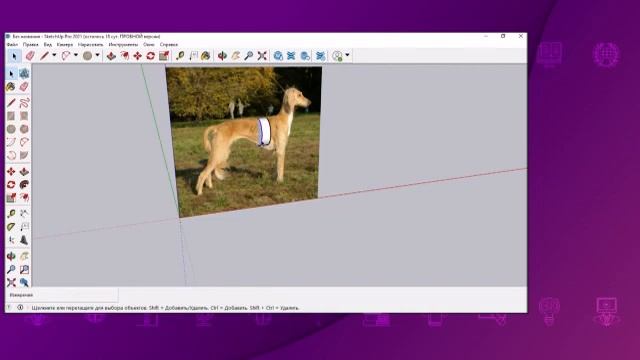Viewport: 640px width, 360px height.
Task: Click the white selected shape on dog
Action: [264, 131]
